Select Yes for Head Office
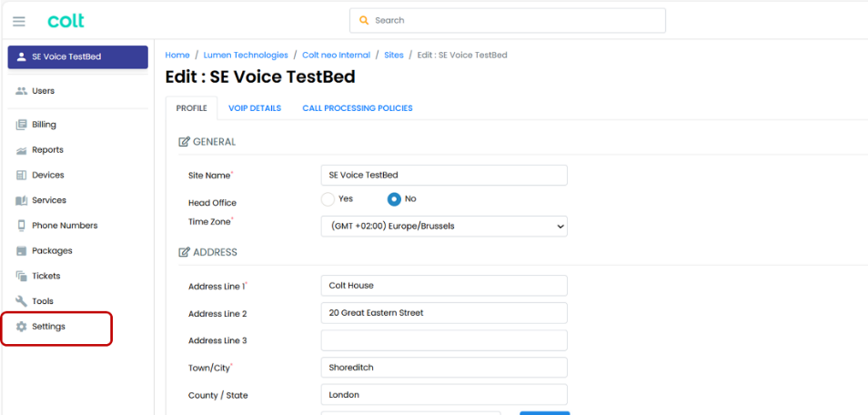Screen dimensions: 868x415 pos(328,199)
